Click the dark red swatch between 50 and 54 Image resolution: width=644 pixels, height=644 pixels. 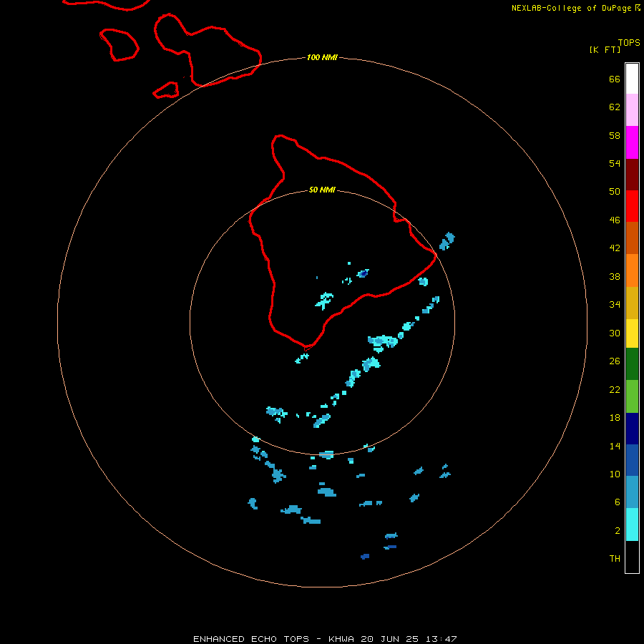pos(632,175)
